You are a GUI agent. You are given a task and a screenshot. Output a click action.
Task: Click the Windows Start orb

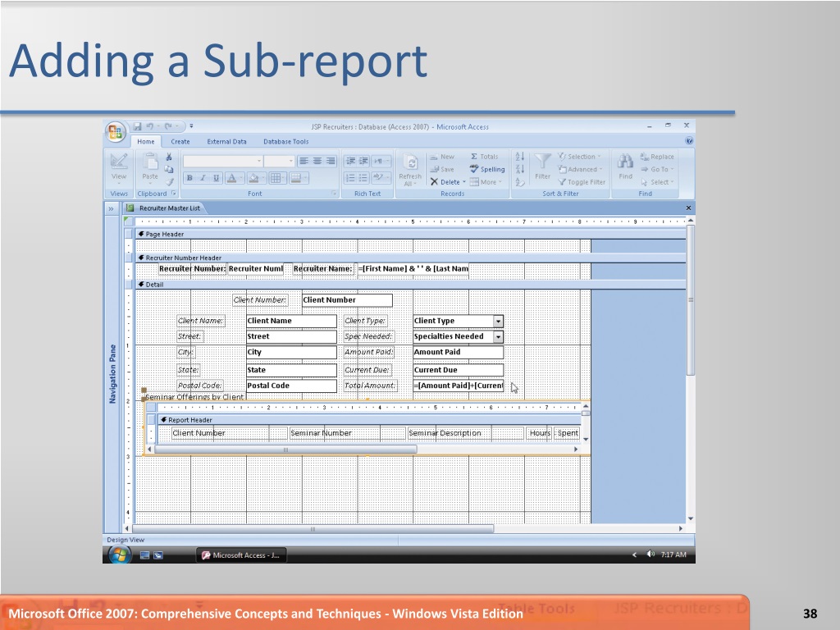click(x=119, y=555)
